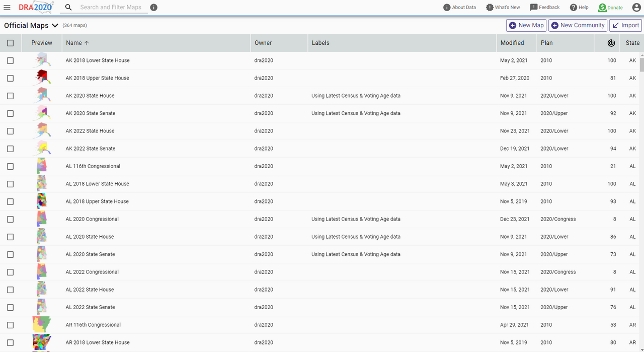644x352 pixels.
Task: Click the rating spiral column icon
Action: (611, 43)
